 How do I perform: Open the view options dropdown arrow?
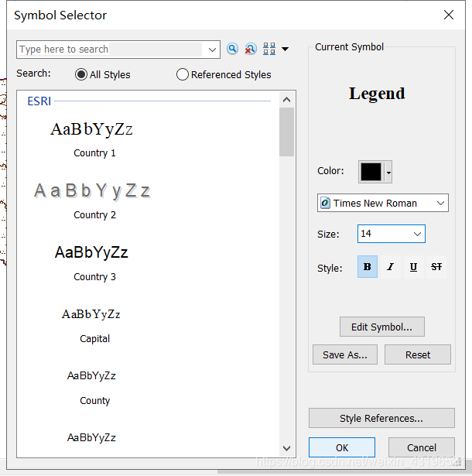285,49
